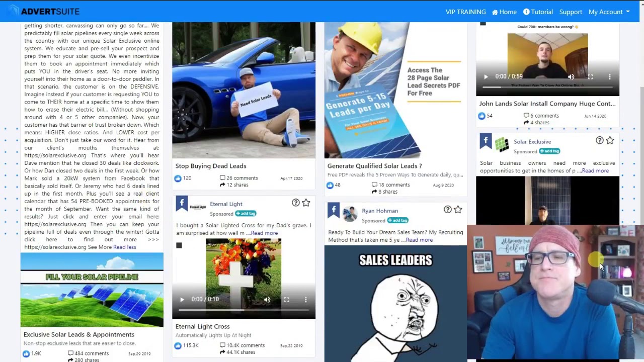The height and width of the screenshot is (362, 644).
Task: Collapse long ad text with Read less
Action: click(x=125, y=247)
